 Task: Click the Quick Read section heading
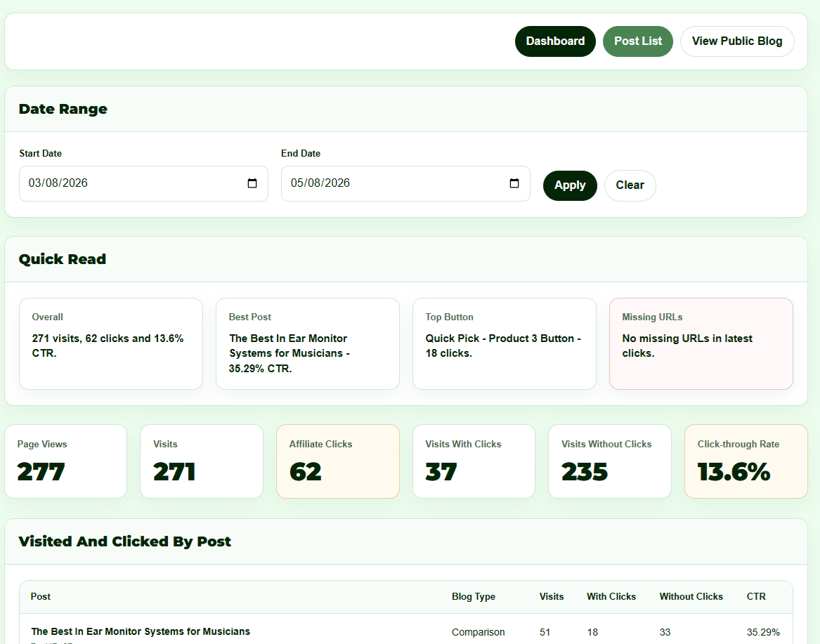pos(63,259)
